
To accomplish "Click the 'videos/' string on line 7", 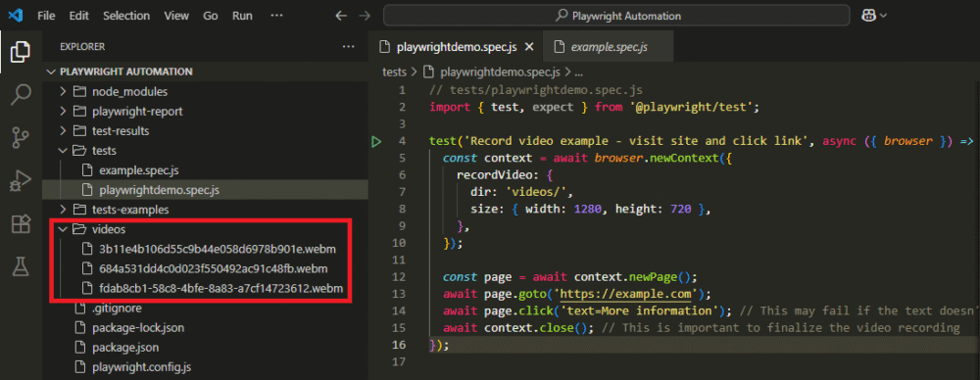I will tap(536, 193).
